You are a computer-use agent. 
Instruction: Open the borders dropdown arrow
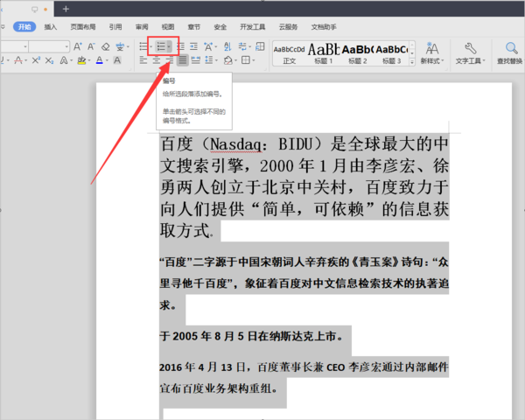(254, 60)
